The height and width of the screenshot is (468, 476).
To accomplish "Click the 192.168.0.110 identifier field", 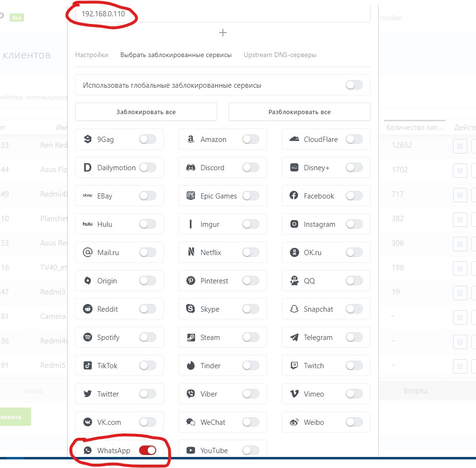I will 223,14.
